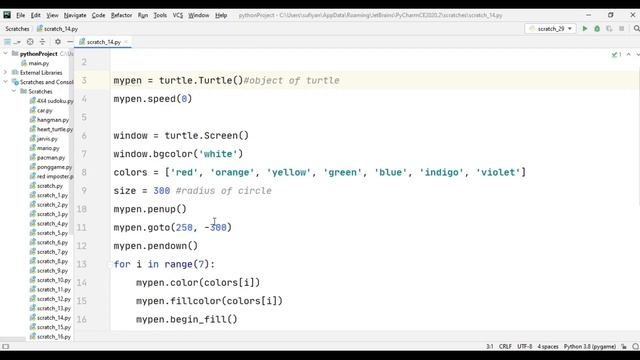Viewport: 640px width, 360px height.
Task: Click on 'window.bgcolor' code line
Action: [x=178, y=154]
